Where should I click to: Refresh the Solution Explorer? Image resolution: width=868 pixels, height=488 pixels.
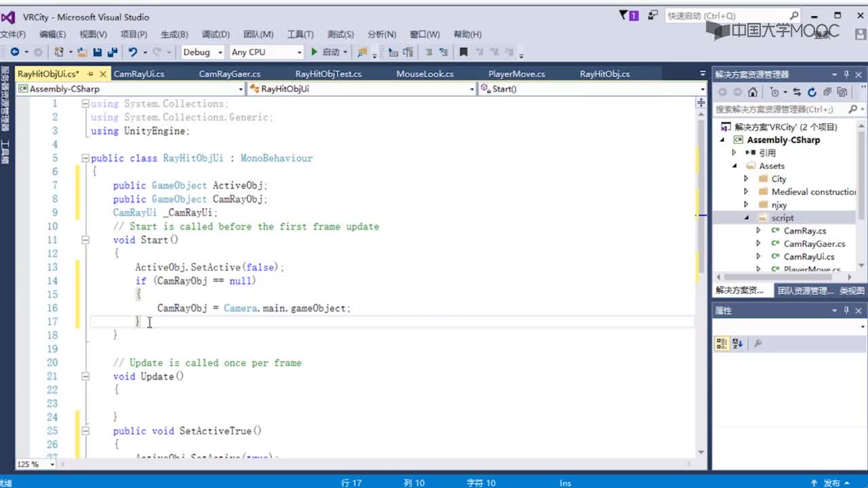click(812, 92)
